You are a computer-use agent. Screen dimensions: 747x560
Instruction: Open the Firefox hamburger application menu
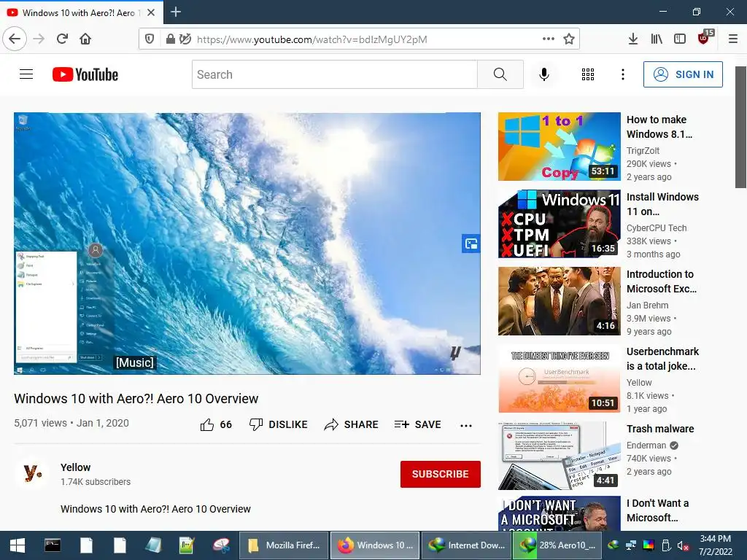pos(732,39)
